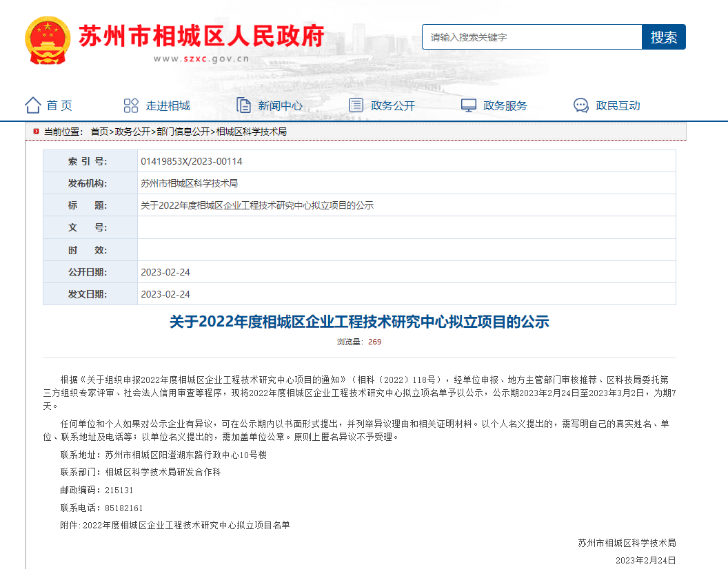This screenshot has height=569, width=728.
Task: Click the 政务服务 monitor icon
Action: click(x=469, y=105)
